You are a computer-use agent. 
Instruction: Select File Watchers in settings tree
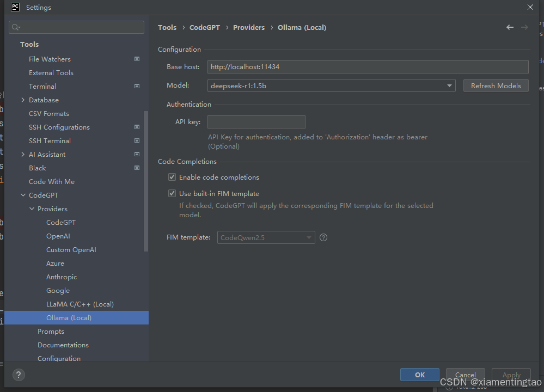50,59
